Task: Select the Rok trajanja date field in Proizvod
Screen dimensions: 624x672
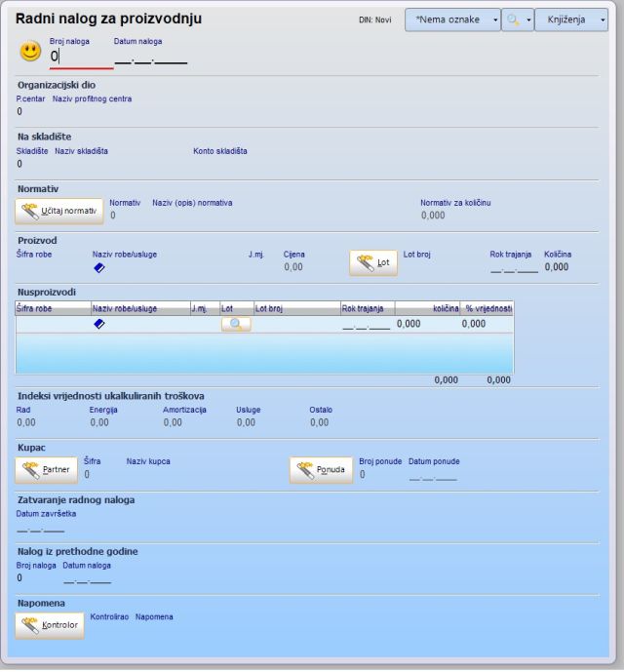Action: [x=513, y=267]
